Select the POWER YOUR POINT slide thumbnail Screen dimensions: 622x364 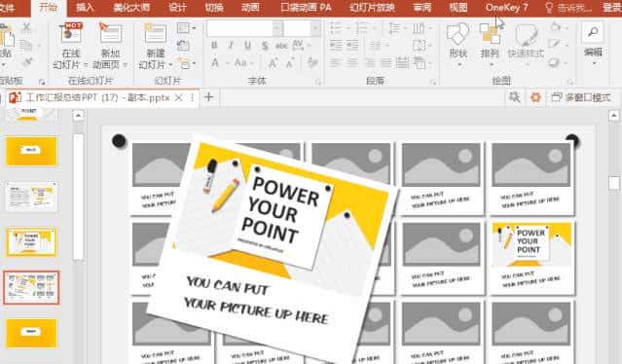32,242
